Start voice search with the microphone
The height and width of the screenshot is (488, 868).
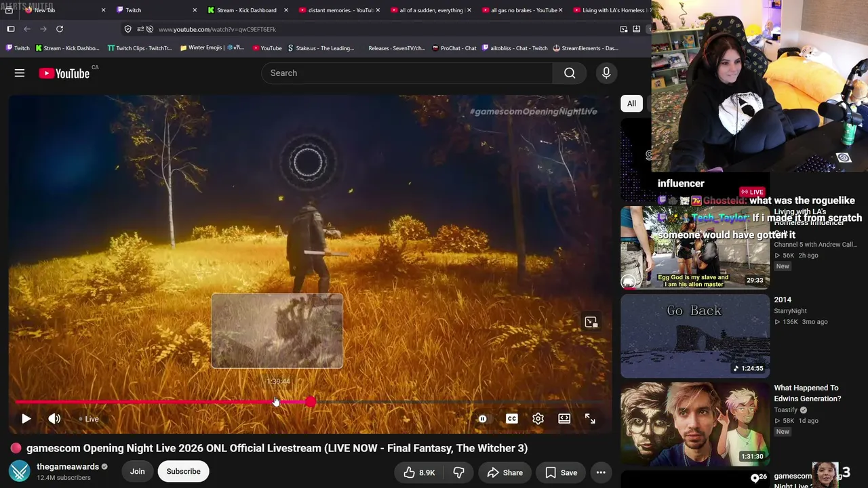[606, 73]
